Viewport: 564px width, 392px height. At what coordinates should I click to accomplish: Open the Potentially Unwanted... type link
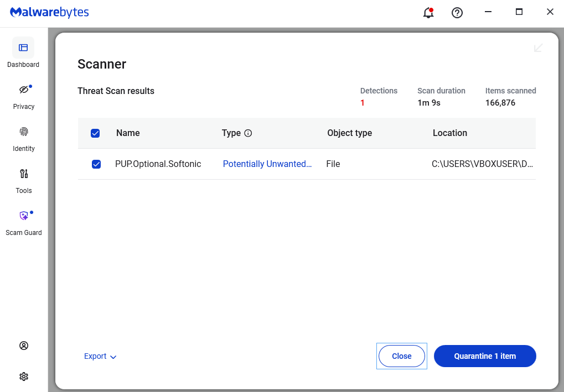pyautogui.click(x=267, y=164)
